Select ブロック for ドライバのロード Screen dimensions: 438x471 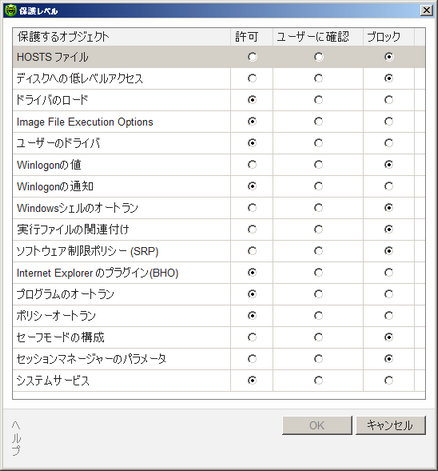pos(389,100)
